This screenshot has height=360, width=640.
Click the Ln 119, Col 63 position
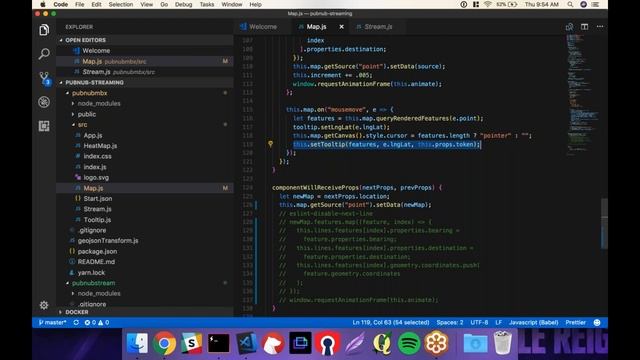click(391, 322)
